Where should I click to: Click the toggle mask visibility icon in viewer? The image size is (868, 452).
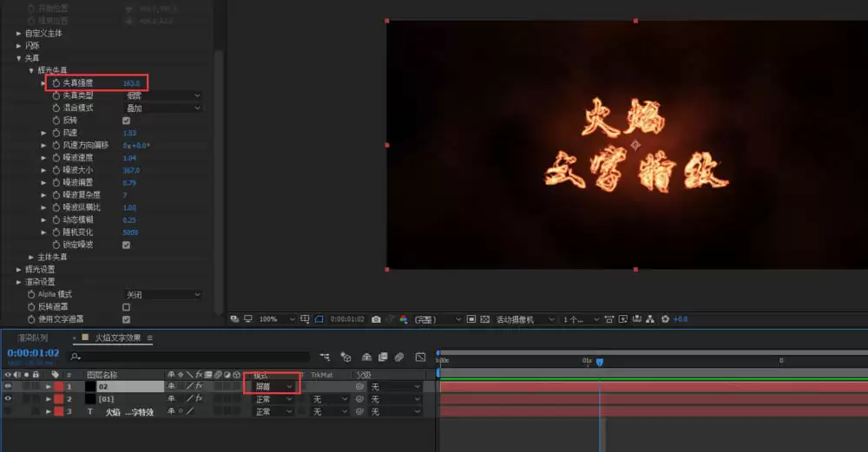tap(319, 319)
